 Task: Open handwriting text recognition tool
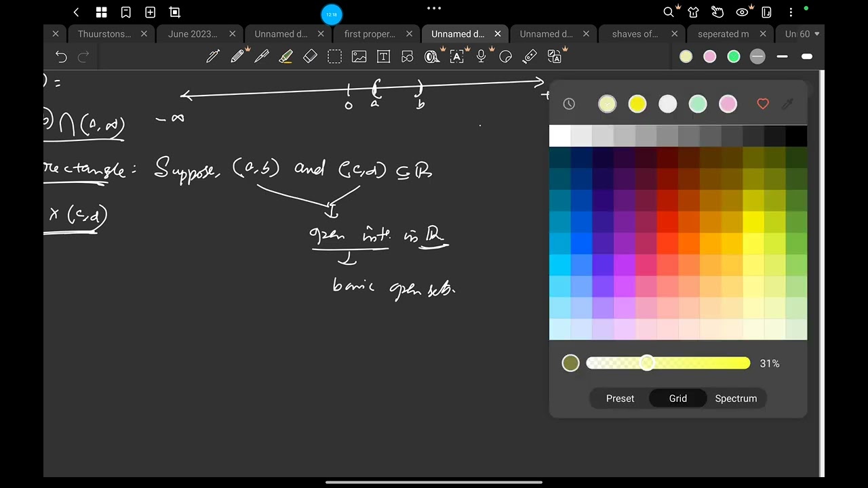point(456,57)
